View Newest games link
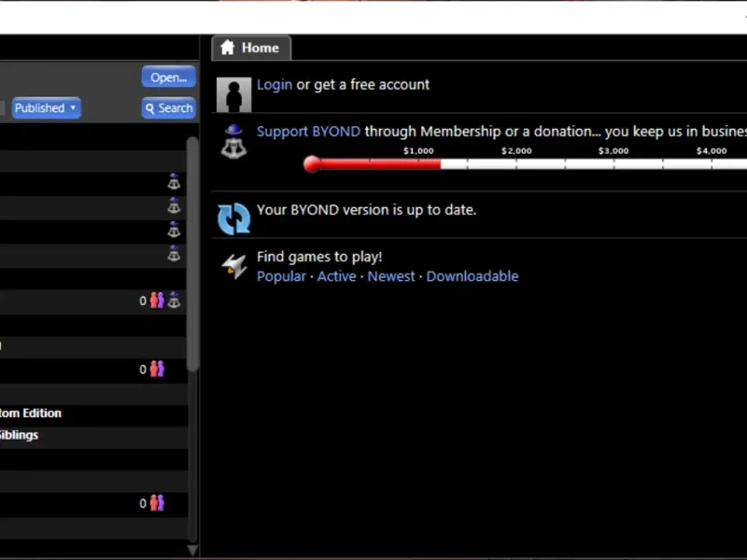 point(391,276)
